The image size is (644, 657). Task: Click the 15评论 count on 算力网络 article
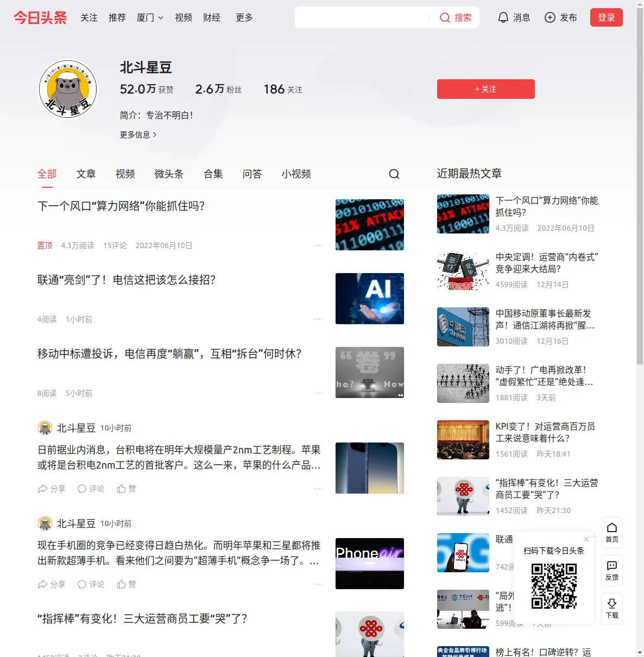click(x=115, y=245)
